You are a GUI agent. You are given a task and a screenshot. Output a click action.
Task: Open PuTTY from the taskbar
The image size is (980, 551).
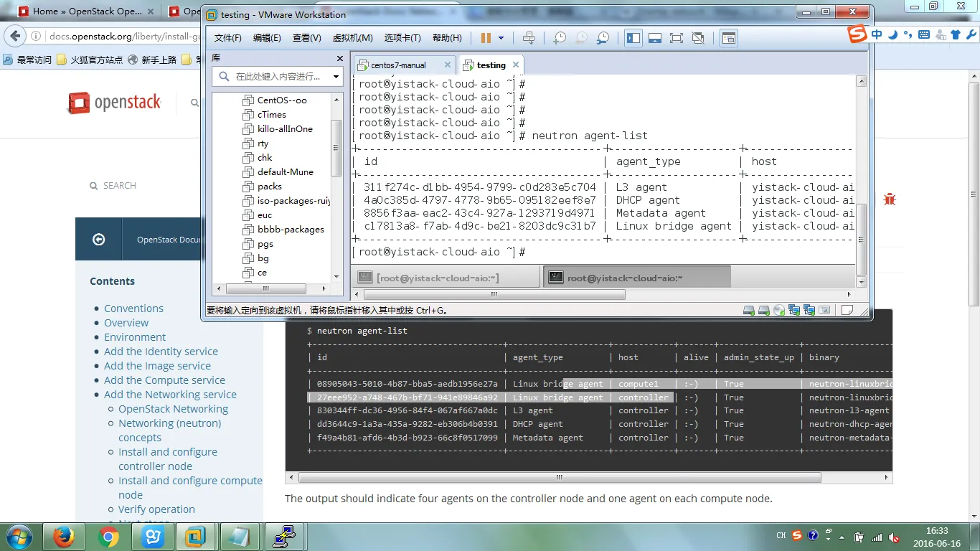tap(285, 537)
